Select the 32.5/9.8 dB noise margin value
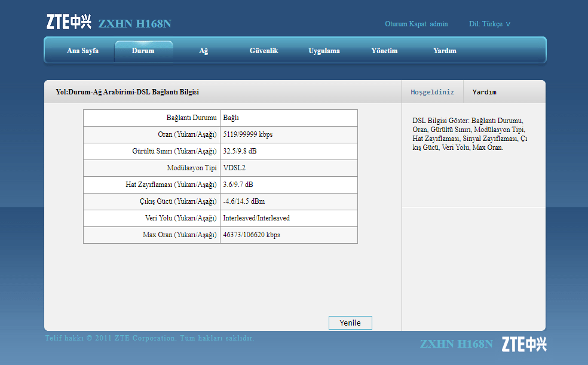The height and width of the screenshot is (365, 588). (x=240, y=151)
